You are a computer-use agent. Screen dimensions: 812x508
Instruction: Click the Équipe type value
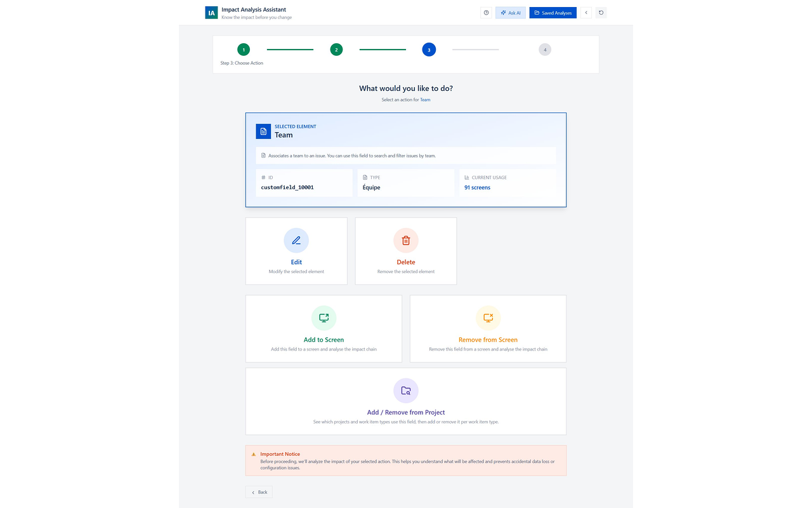[372, 187]
